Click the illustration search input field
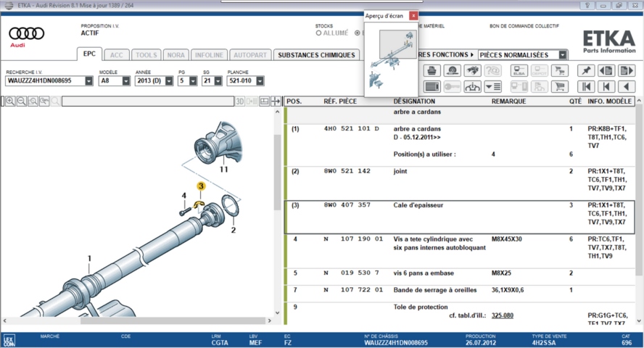644x348 pixels. tap(148, 101)
